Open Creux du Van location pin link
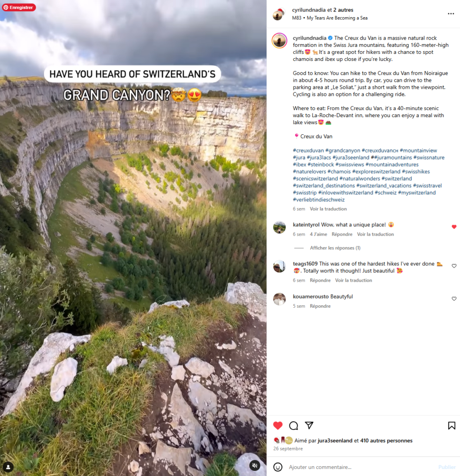This screenshot has height=476, width=460. pos(316,136)
